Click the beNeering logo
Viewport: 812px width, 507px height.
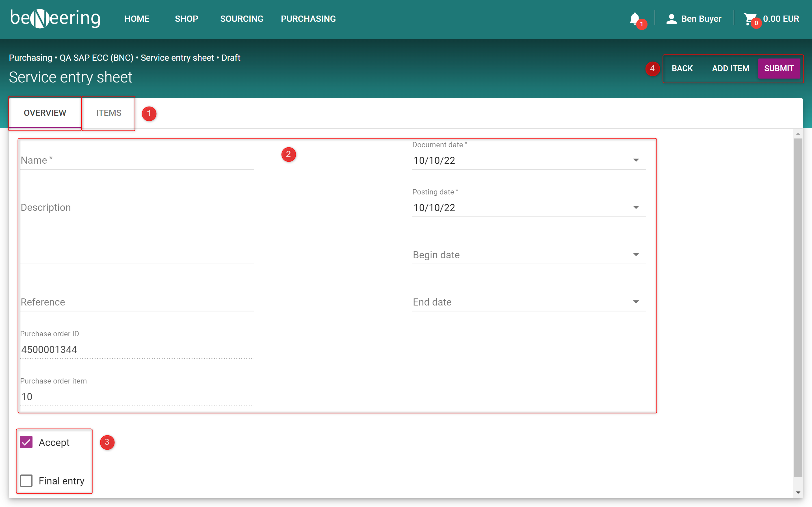[55, 18]
